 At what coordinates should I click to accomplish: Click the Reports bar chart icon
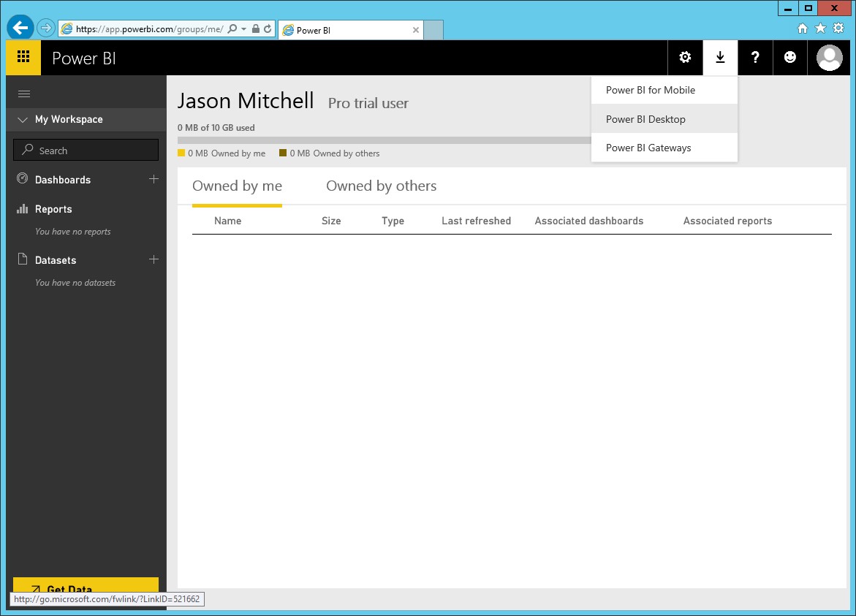(23, 208)
